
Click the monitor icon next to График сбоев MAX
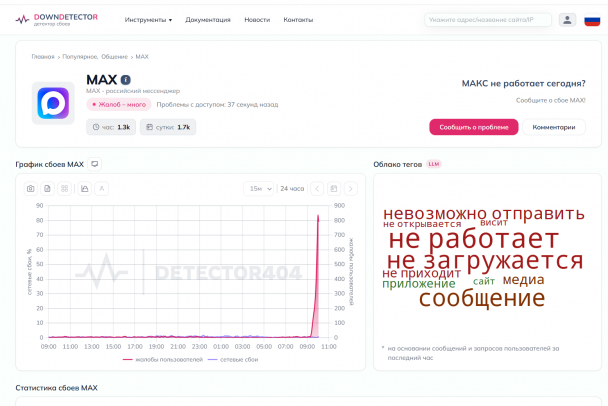pos(95,164)
